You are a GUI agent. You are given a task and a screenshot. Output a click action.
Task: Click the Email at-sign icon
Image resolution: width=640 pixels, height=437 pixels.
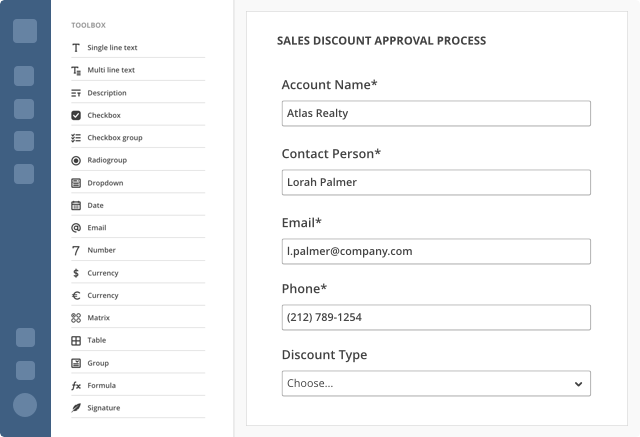76,228
